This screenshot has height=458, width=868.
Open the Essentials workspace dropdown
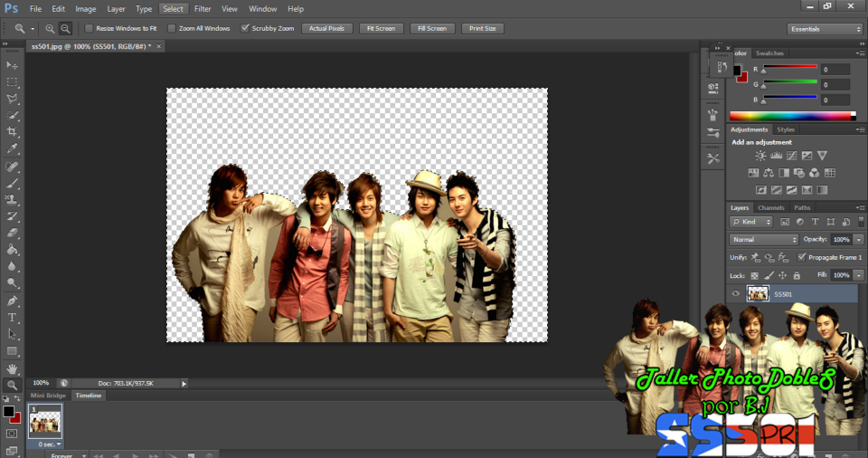point(825,29)
